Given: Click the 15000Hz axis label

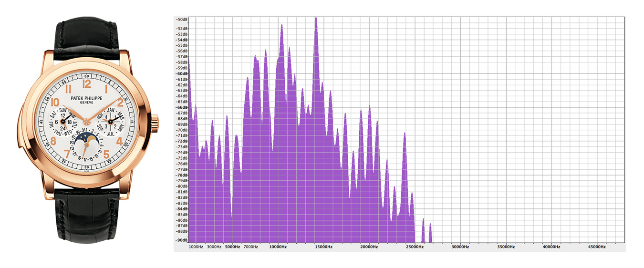Looking at the screenshot, I should (x=323, y=247).
